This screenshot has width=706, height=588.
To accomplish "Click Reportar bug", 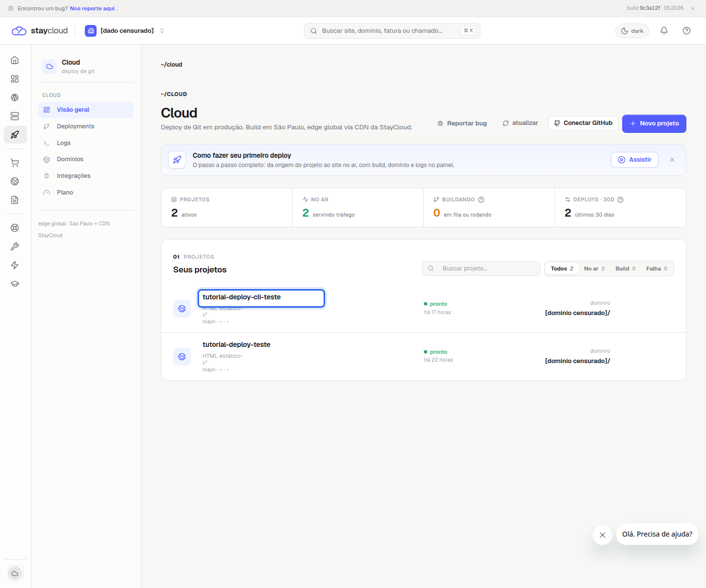I will (462, 123).
